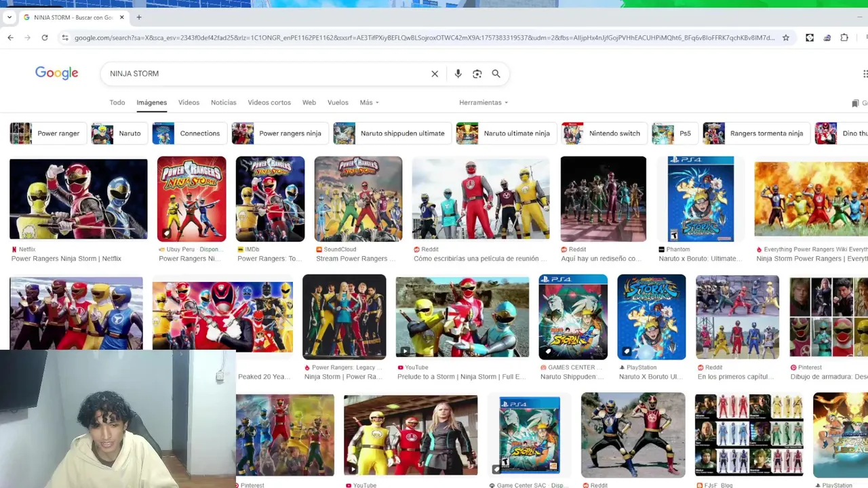The height and width of the screenshot is (488, 868).
Task: Filter by Power ranger chip
Action: (47, 134)
